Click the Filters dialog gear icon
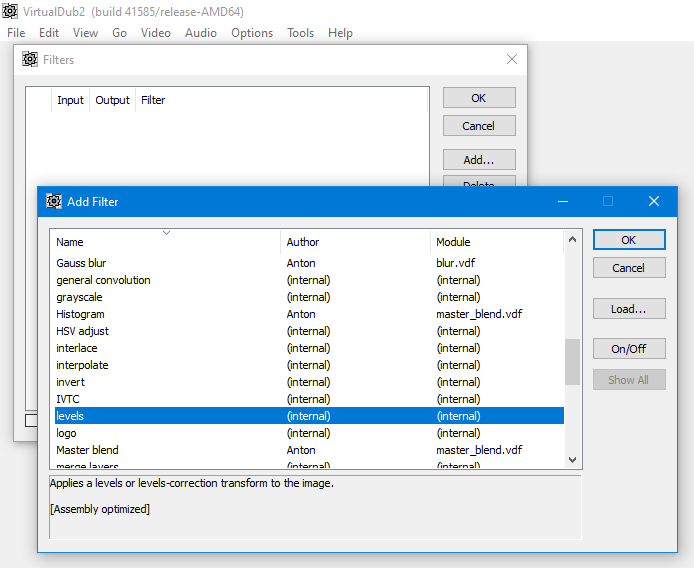Viewport: 694px width, 568px height. tap(30, 59)
